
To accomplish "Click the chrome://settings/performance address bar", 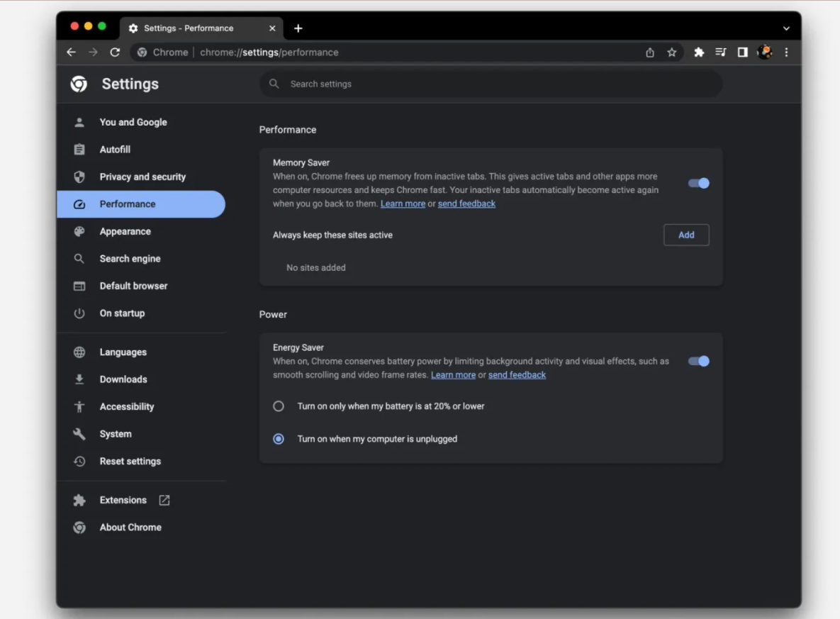I will pos(407,52).
